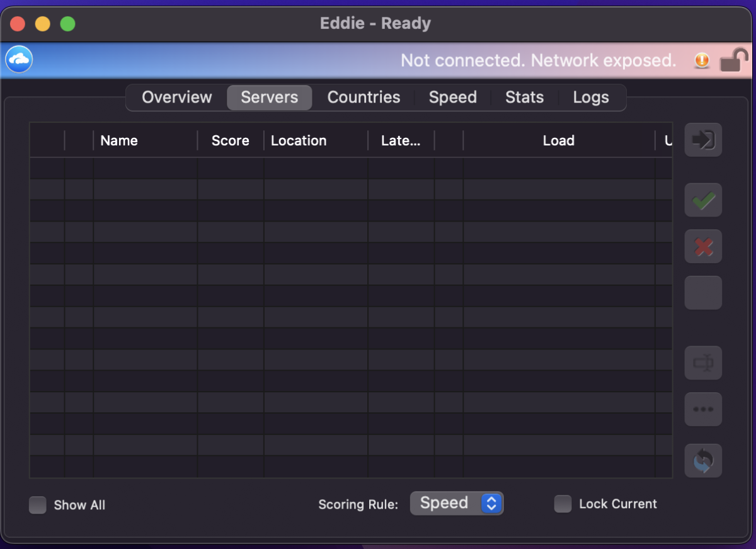Open the Countries tab
Image resolution: width=756 pixels, height=549 pixels.
[364, 98]
